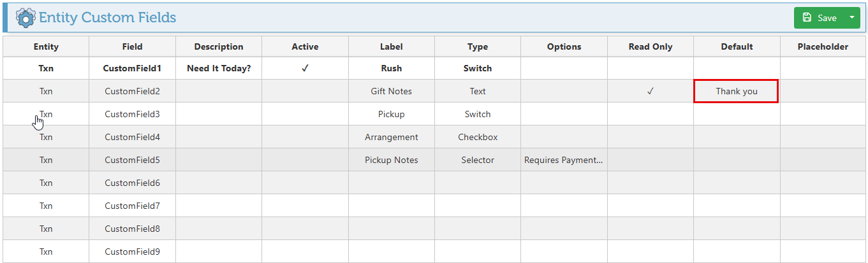Select the Gift Notes label cell
The height and width of the screenshot is (263, 868).
click(391, 91)
